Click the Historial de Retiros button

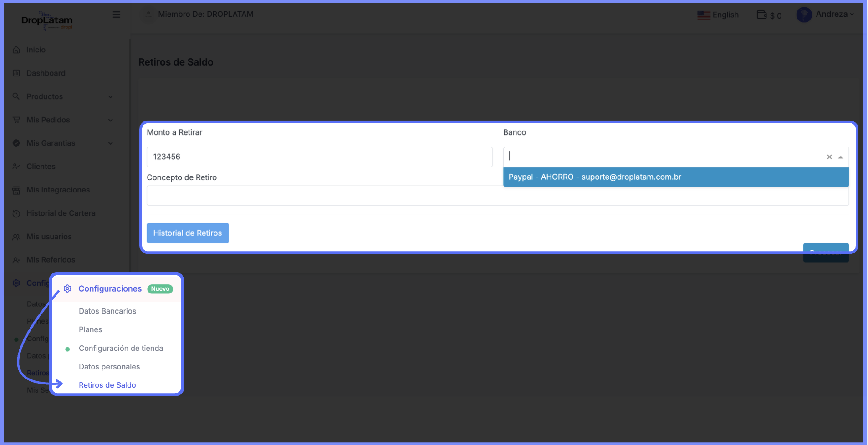[x=188, y=233]
